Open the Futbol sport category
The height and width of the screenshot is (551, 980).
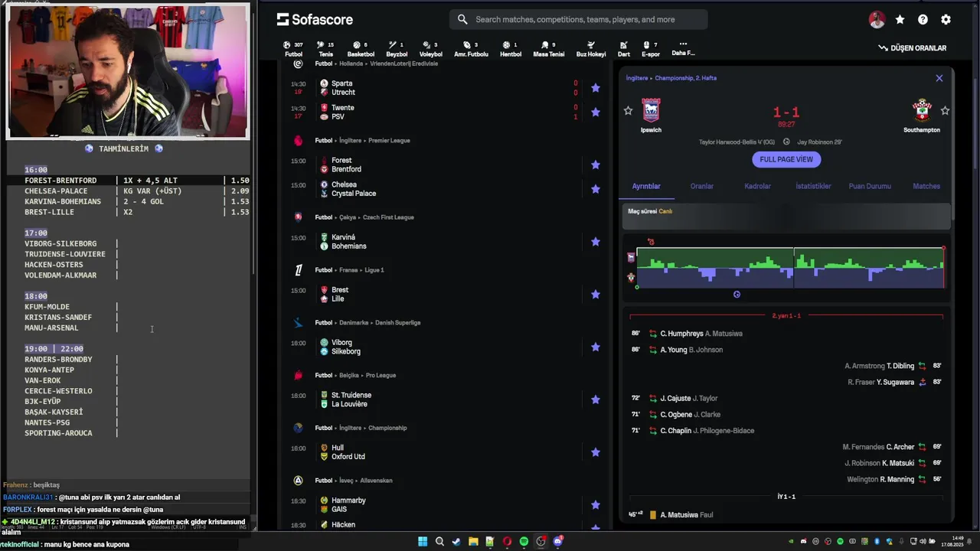click(x=293, y=49)
